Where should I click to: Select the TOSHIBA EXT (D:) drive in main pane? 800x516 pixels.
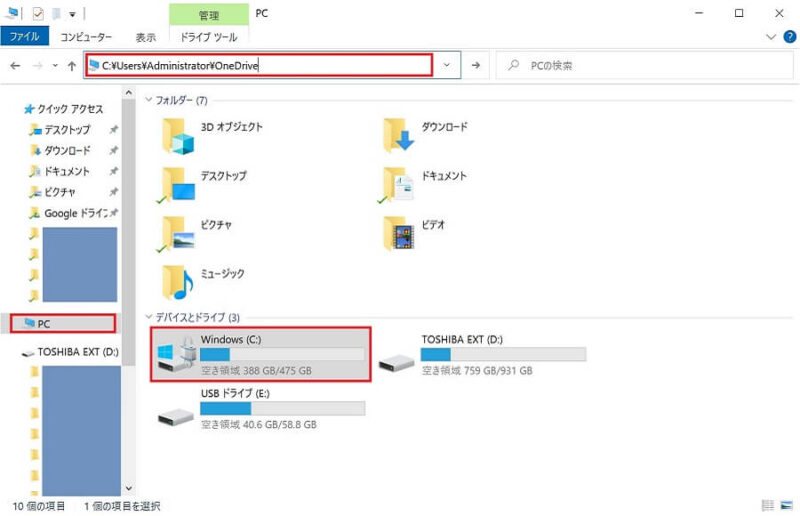coord(482,354)
